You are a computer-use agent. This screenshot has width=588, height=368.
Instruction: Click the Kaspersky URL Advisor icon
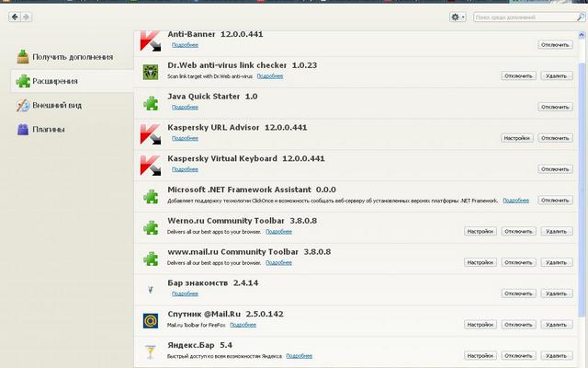coord(151,133)
